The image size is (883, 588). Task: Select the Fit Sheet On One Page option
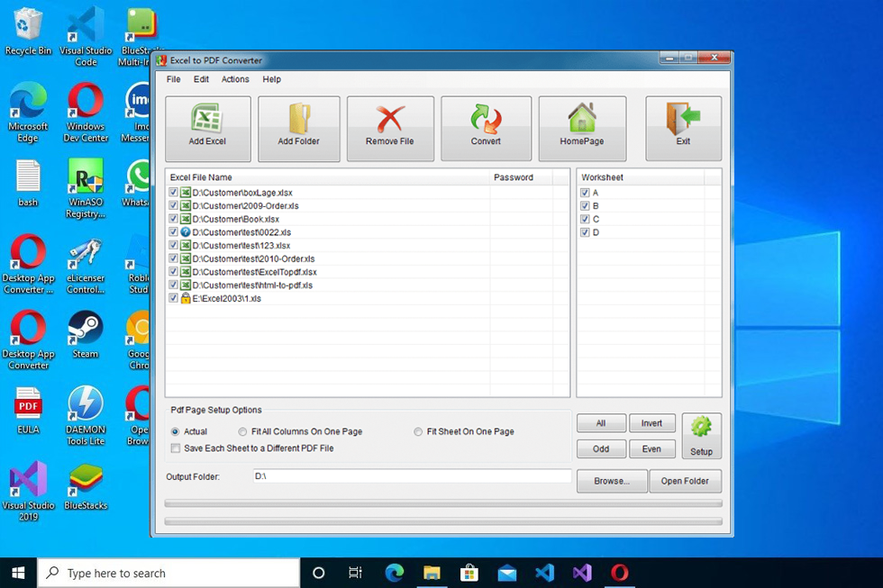coord(417,431)
